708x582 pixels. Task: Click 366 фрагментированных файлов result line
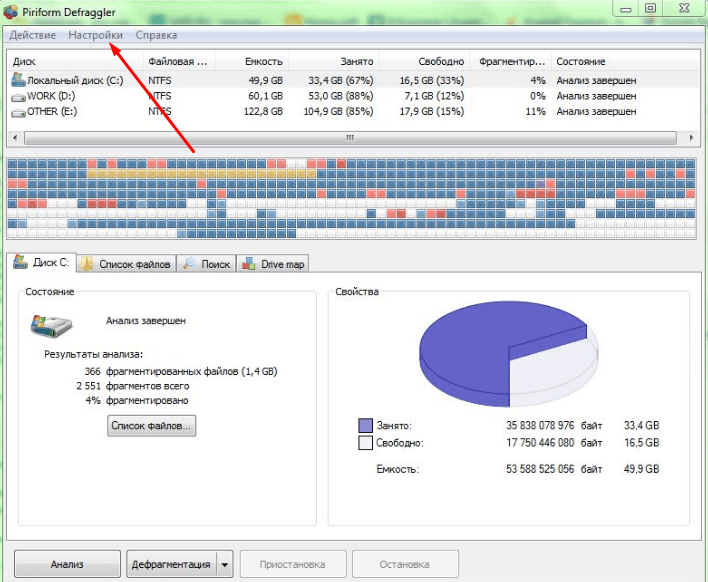pyautogui.click(x=181, y=372)
